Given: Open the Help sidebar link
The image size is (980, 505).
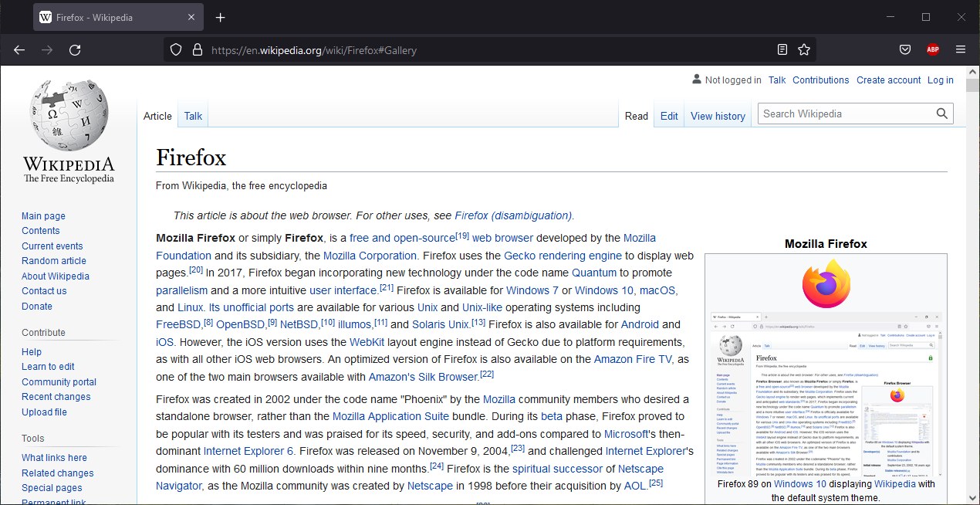Looking at the screenshot, I should click(32, 352).
